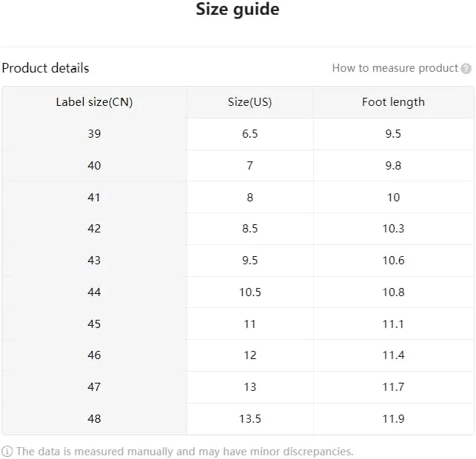The height and width of the screenshot is (459, 476).
Task: Click foot length 10.3 cell
Action: coord(393,229)
